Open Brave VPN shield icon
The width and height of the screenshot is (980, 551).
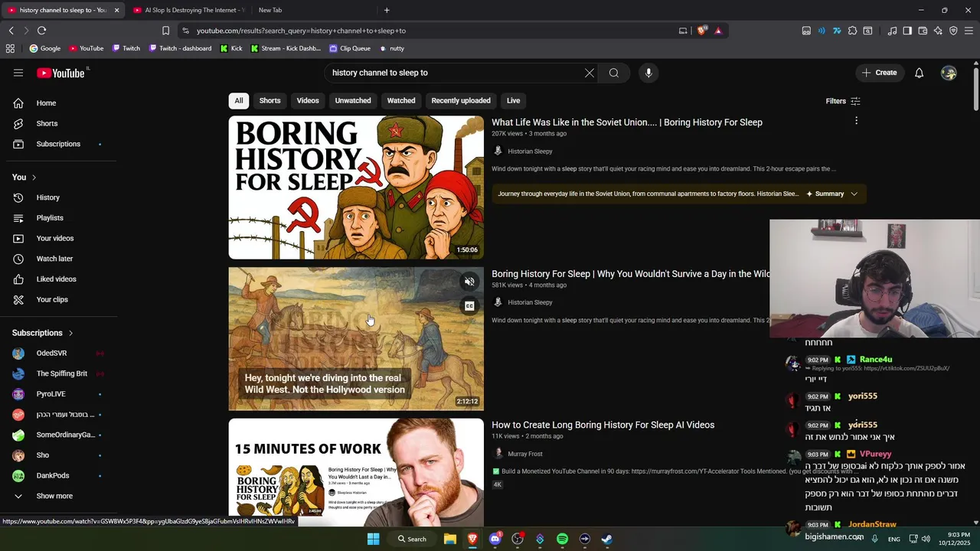coord(953,31)
